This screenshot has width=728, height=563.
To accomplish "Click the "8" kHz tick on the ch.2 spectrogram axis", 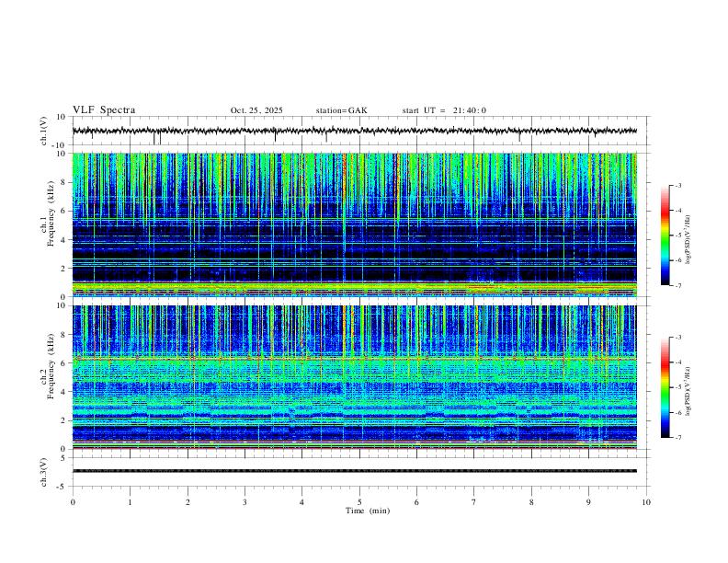I will click(63, 335).
